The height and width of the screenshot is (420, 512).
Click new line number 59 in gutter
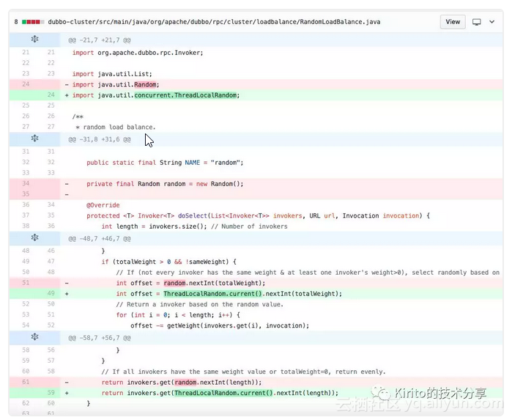(51, 392)
